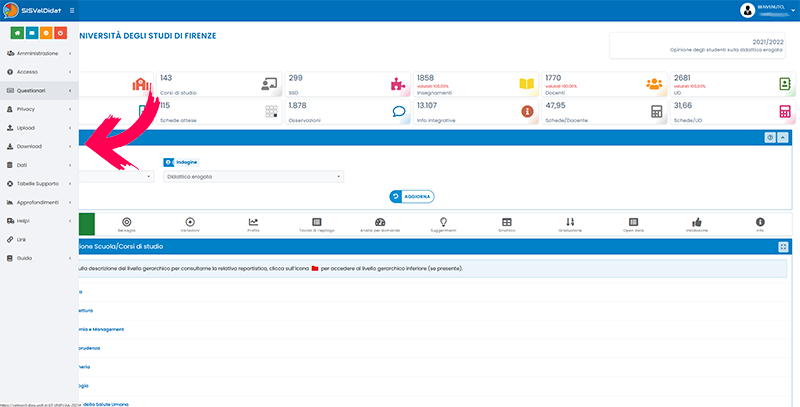Open the Bersaglio target chart icon

click(126, 224)
